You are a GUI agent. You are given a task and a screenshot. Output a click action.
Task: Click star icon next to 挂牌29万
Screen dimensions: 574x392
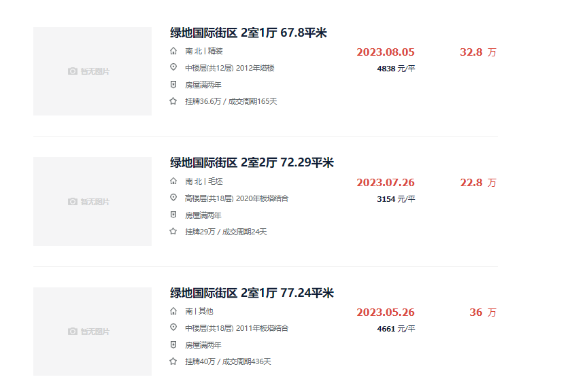pos(173,231)
